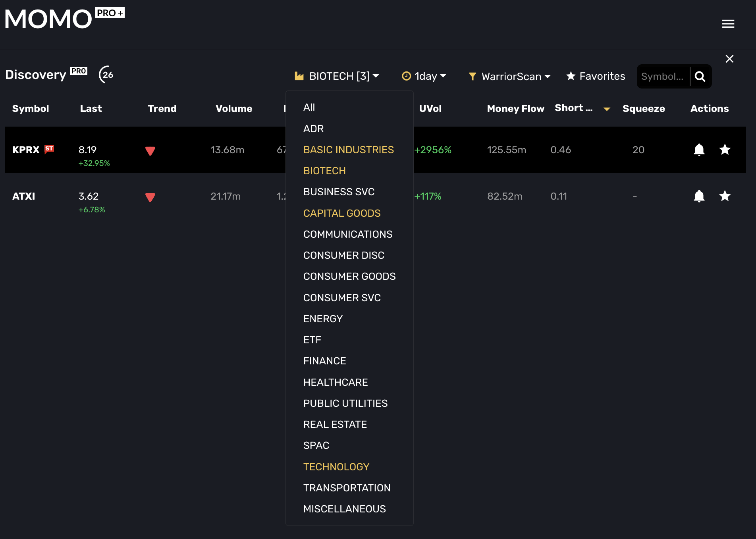Click the ST badge next to KPRX

pos(49,150)
